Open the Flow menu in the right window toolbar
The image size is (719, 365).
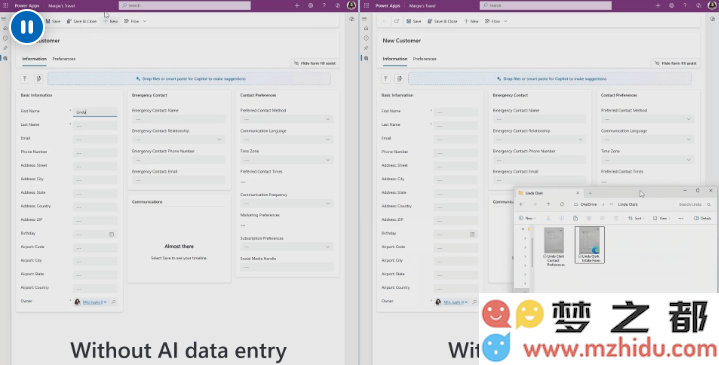(496, 21)
